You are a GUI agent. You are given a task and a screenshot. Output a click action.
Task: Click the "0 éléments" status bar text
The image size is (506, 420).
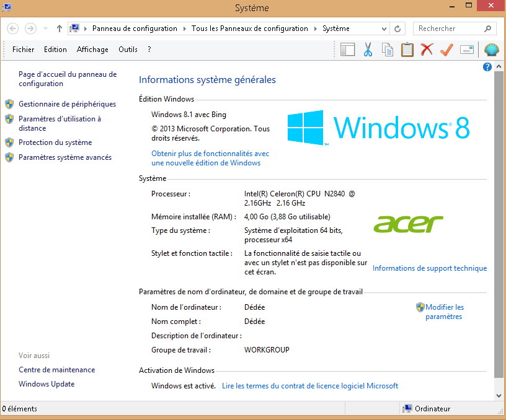[x=19, y=409]
